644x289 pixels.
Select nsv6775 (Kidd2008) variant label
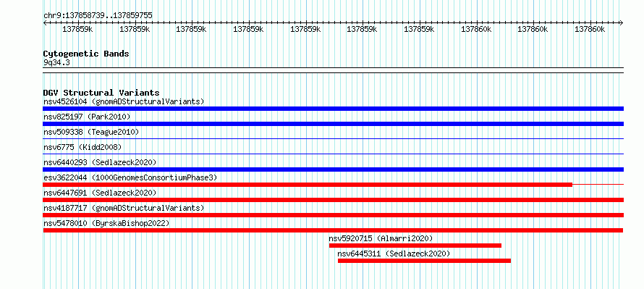pos(82,147)
